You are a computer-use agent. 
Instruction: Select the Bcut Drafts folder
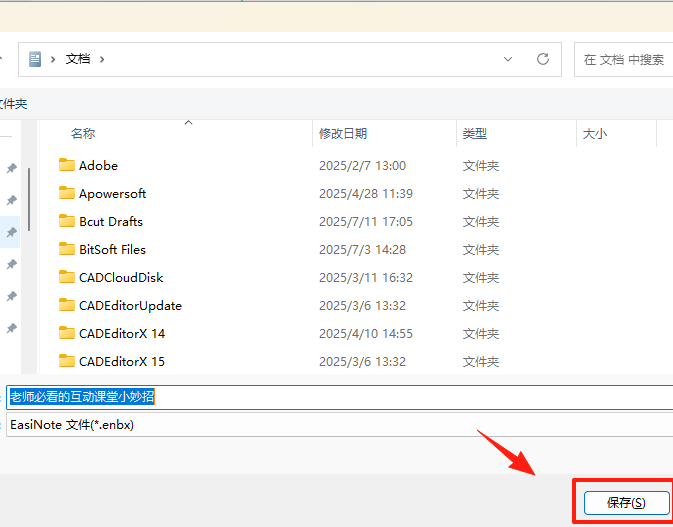(111, 221)
